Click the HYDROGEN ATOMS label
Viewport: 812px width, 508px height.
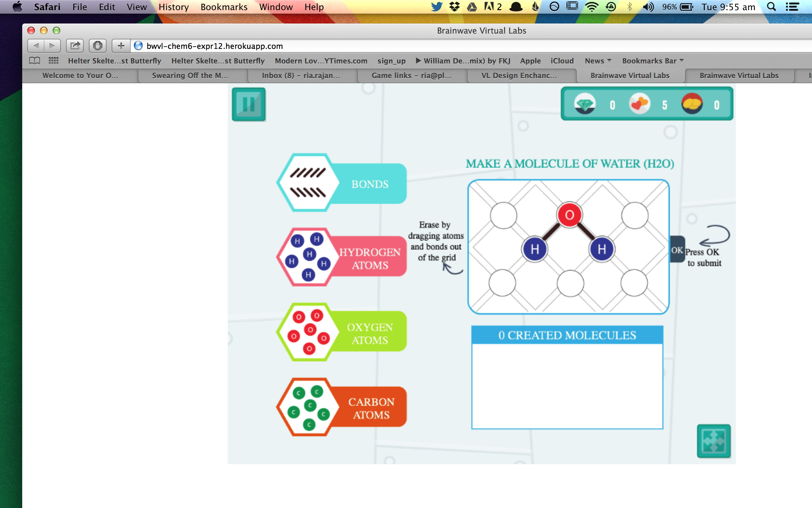tap(370, 259)
